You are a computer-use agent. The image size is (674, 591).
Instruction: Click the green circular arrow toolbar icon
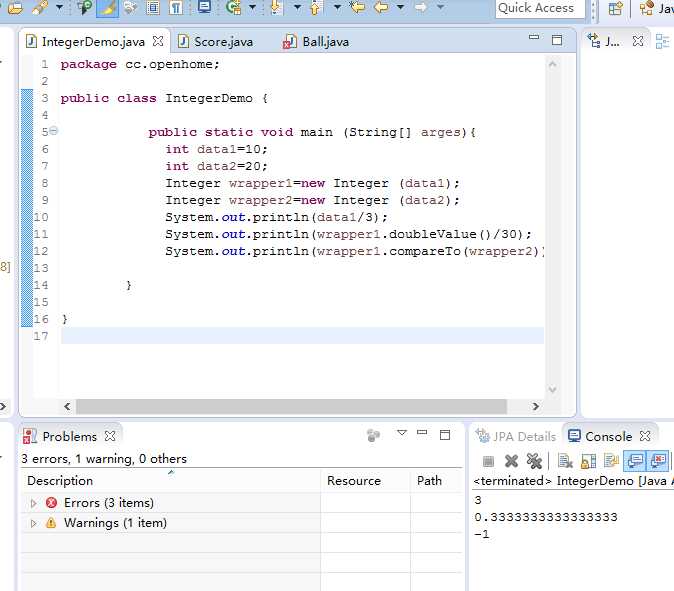click(x=233, y=7)
